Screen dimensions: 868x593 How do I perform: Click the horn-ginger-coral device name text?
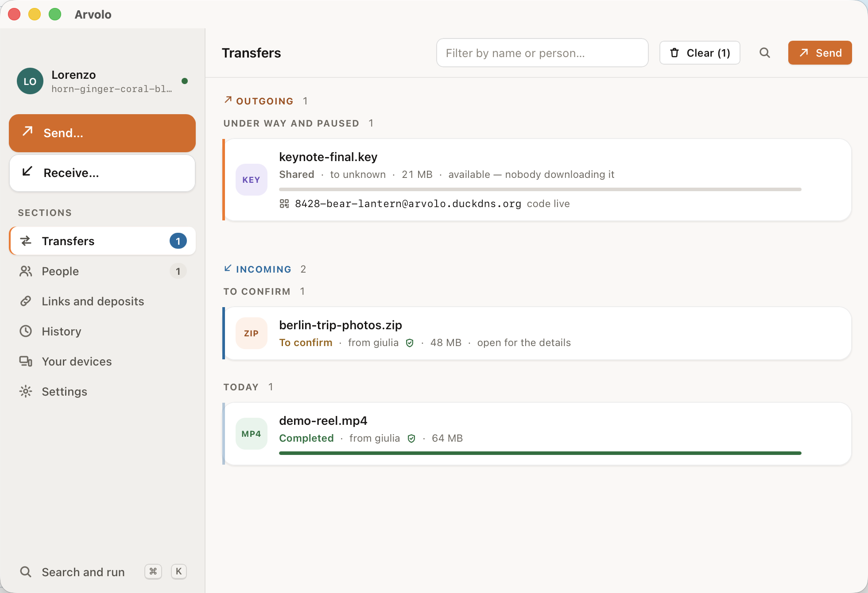(x=112, y=89)
